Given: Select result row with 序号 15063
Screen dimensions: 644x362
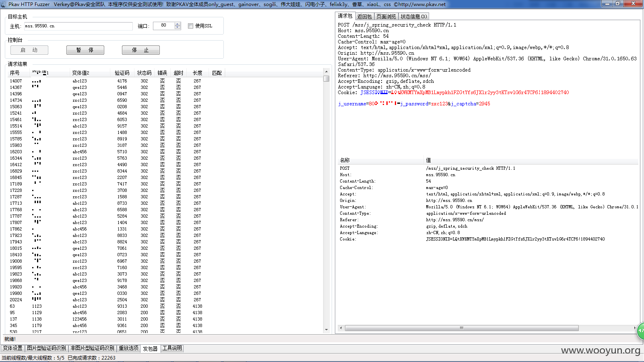Looking at the screenshot, I should point(166,107).
